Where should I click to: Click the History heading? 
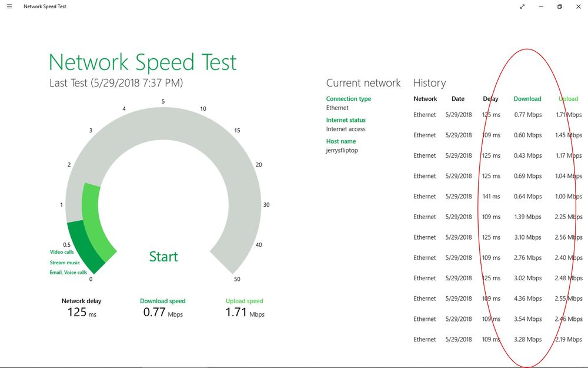click(430, 83)
